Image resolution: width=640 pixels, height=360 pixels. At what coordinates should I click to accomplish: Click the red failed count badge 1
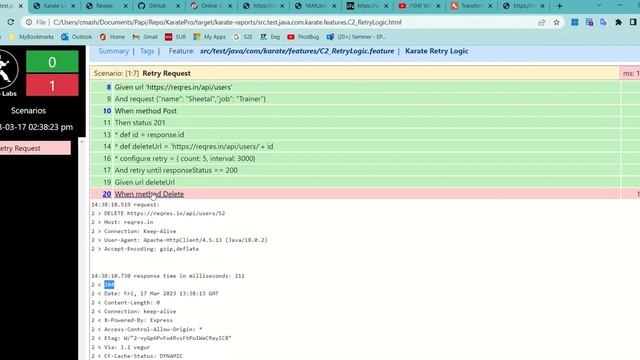[x=52, y=86]
